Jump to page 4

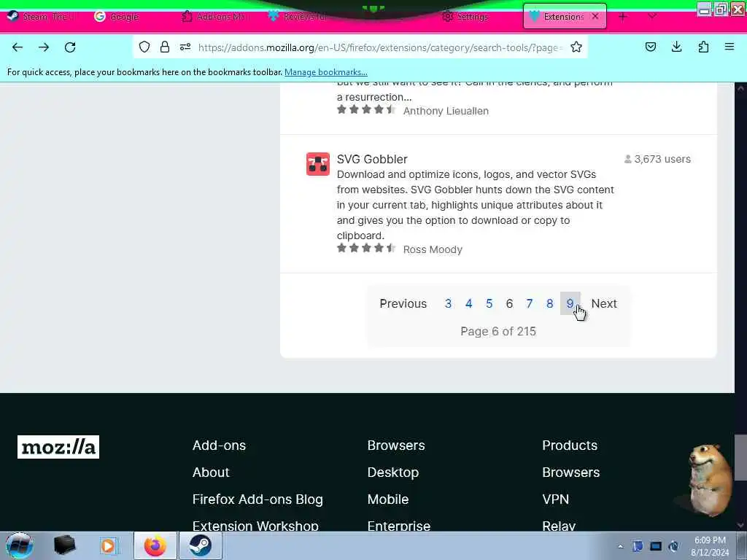coord(469,304)
